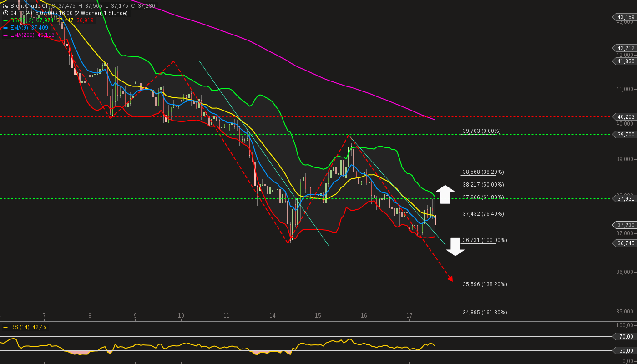The width and height of the screenshot is (637, 364).
Task: Click the date range text showing 2 Wochen, 1 Stunde
Action: (69, 13)
